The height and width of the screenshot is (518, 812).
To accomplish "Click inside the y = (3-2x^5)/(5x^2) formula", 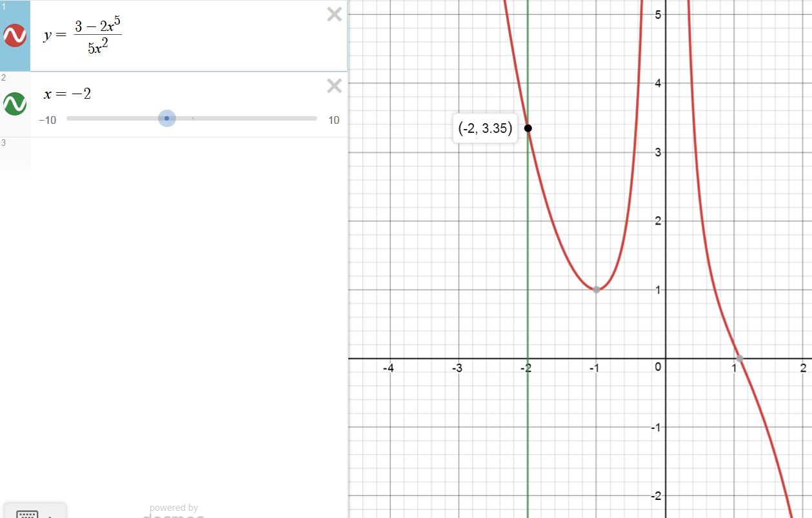I will point(83,35).
